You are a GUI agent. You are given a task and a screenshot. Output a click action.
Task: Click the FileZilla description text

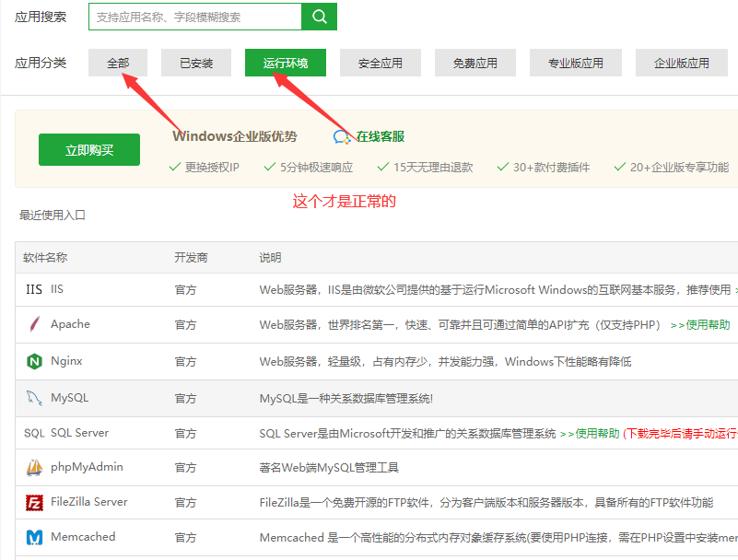point(486,503)
